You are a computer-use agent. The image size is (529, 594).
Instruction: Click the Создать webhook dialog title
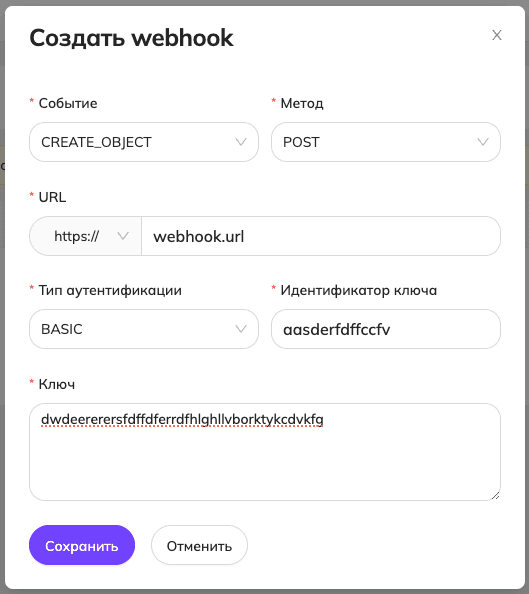click(x=131, y=38)
